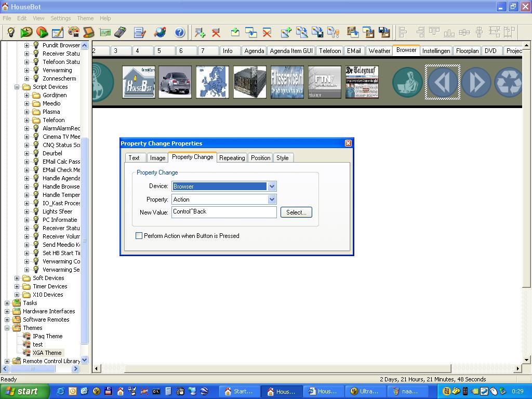Screen dimensions: 532x399
Task: Expand the Soft Devices folder
Action: click(17, 278)
